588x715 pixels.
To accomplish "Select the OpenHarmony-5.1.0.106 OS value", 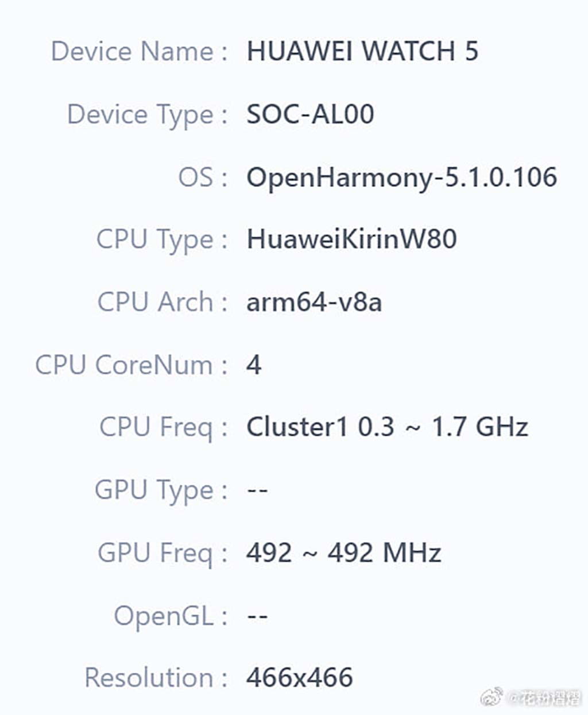I will (401, 177).
